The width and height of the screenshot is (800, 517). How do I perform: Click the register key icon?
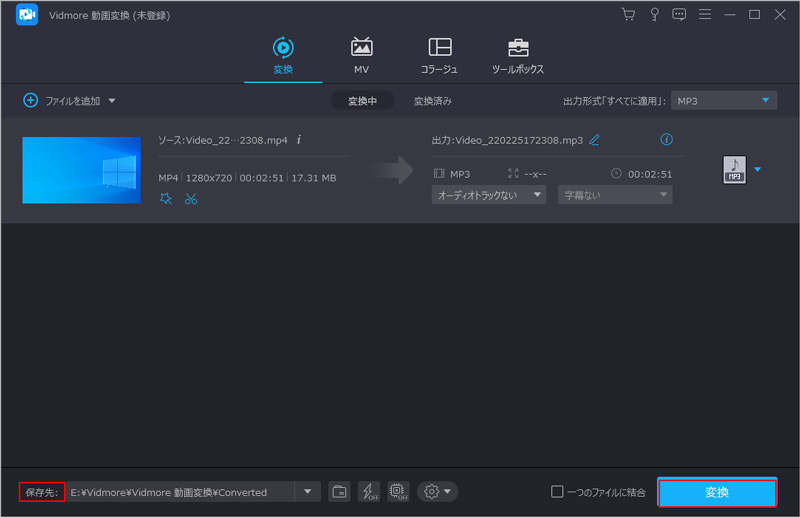pos(654,14)
